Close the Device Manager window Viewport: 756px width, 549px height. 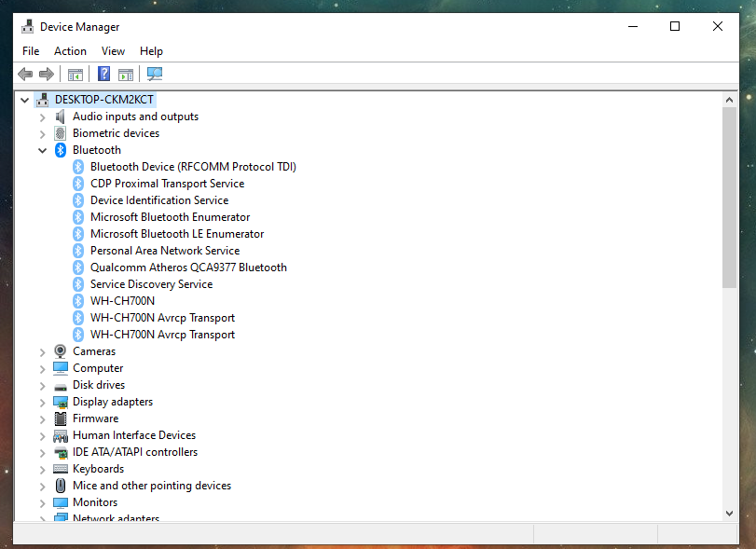pos(718,26)
